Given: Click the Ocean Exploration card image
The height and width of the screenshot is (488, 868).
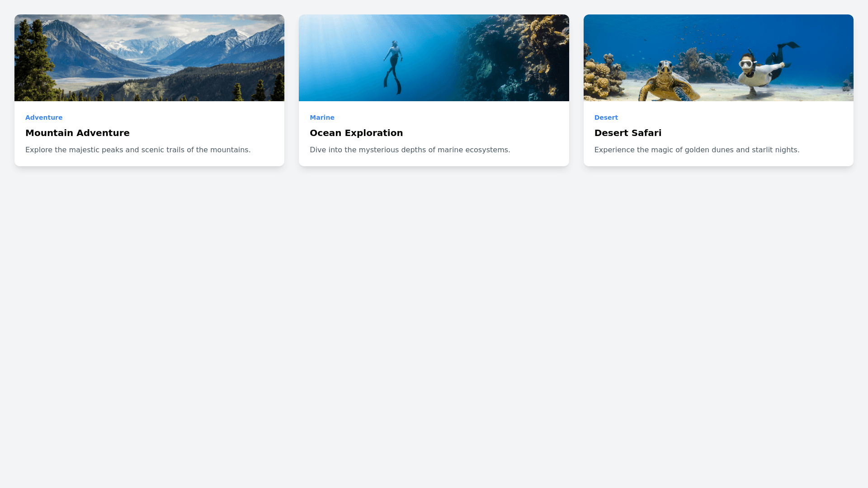Looking at the screenshot, I should (434, 58).
